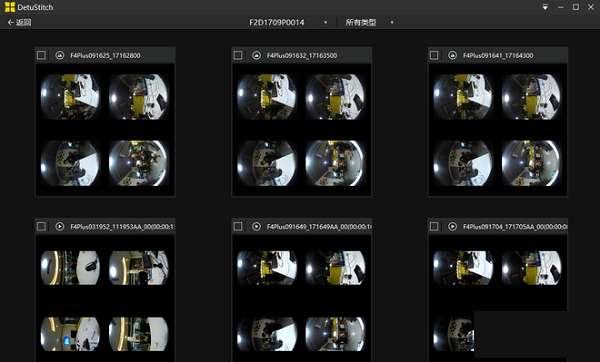Open the title bar menu arrow icon
The image size is (600, 362).
tap(545, 7)
